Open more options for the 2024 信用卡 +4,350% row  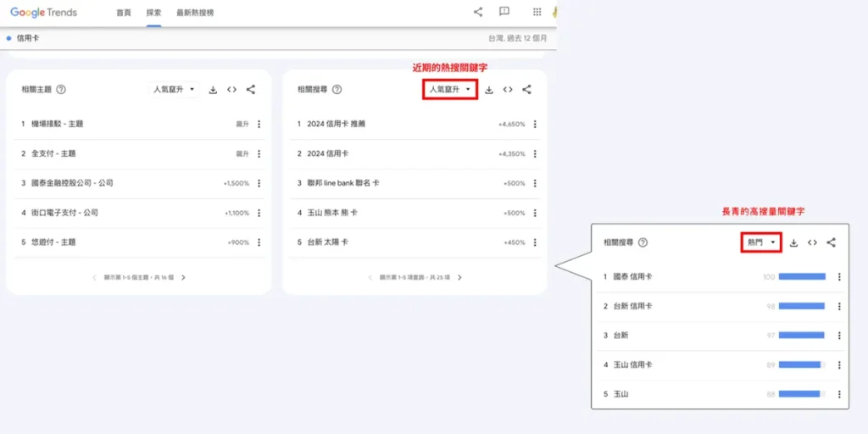[535, 154]
